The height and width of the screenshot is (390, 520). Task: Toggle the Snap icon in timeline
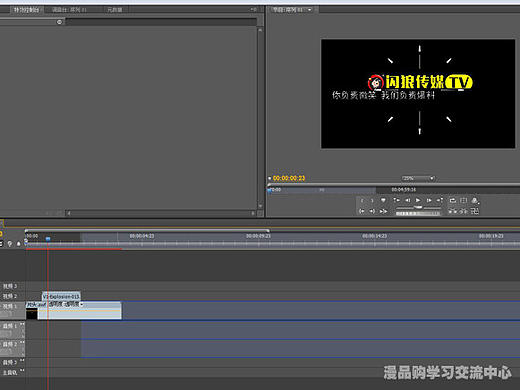(x=1, y=244)
